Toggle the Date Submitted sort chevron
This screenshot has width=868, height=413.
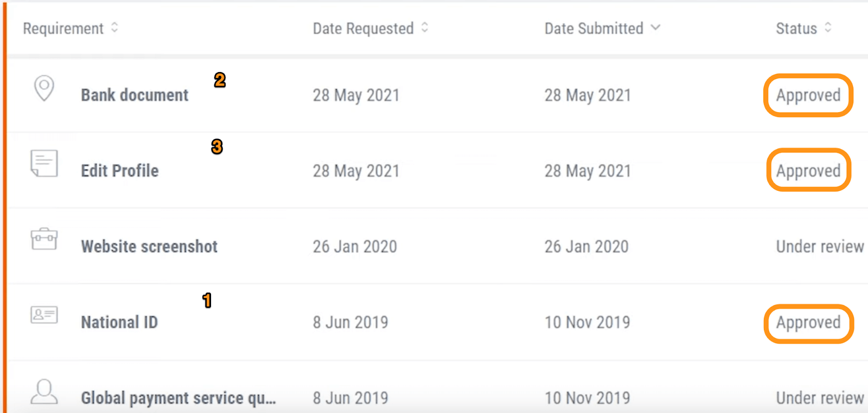coord(655,27)
